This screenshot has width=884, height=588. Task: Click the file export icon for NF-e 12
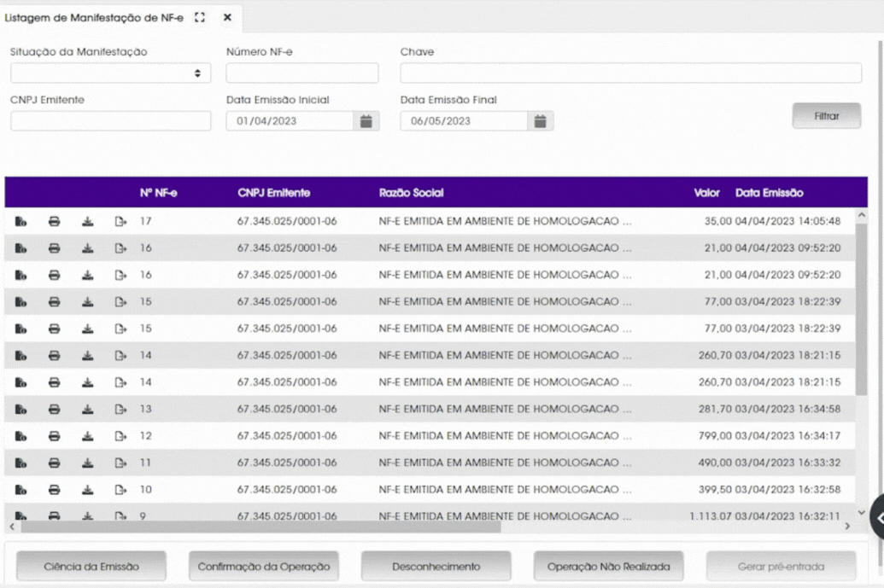coord(120,436)
